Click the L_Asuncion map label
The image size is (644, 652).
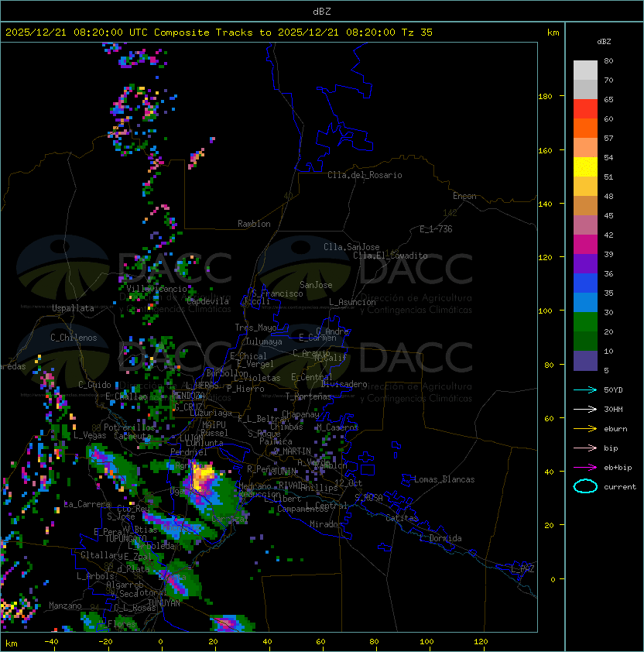(352, 302)
